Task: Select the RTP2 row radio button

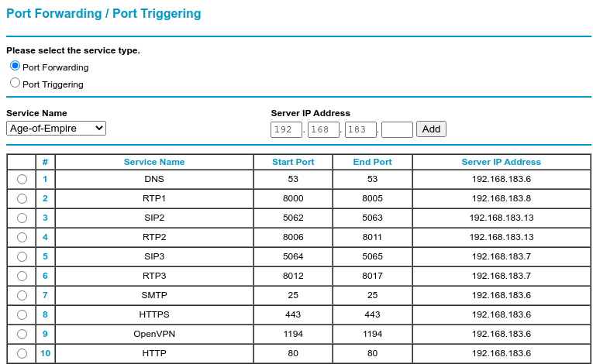Action: pyautogui.click(x=22, y=237)
